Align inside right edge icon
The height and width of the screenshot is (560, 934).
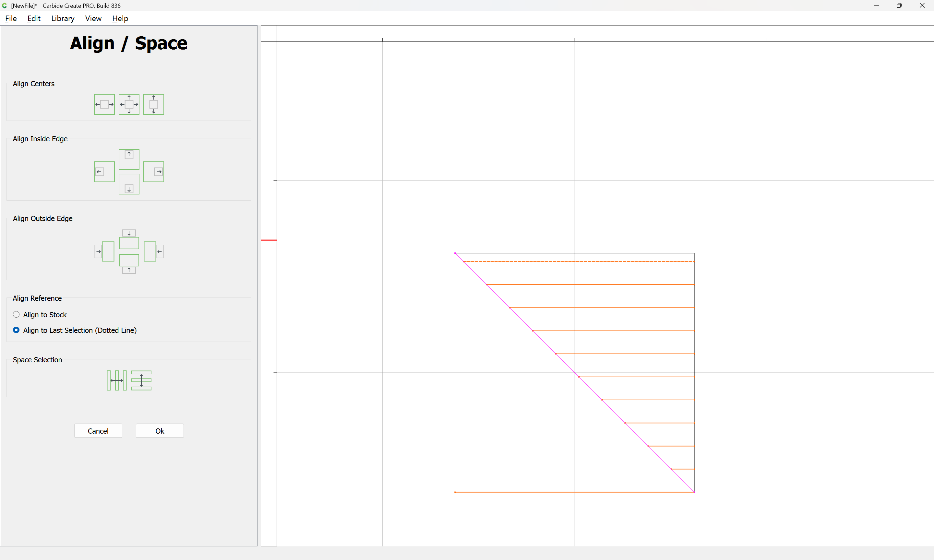coord(154,172)
